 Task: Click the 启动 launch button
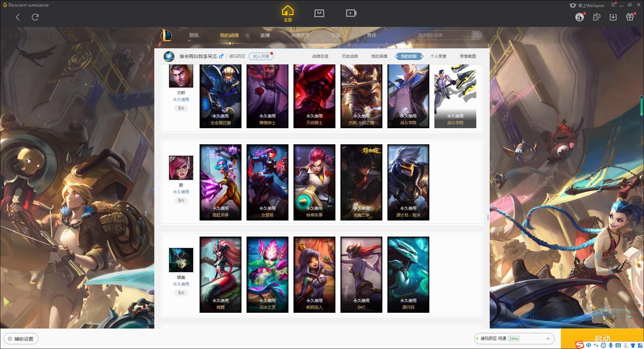tap(602, 338)
